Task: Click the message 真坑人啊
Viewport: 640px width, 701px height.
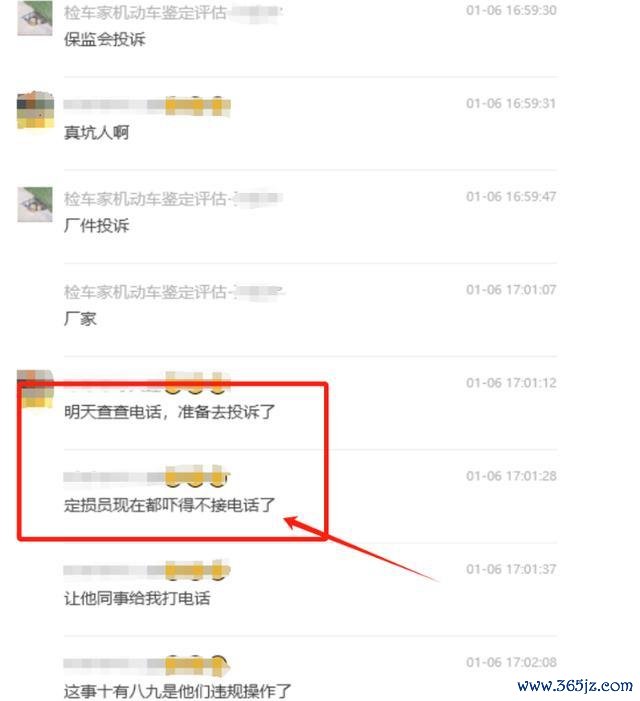Action: coord(97,132)
